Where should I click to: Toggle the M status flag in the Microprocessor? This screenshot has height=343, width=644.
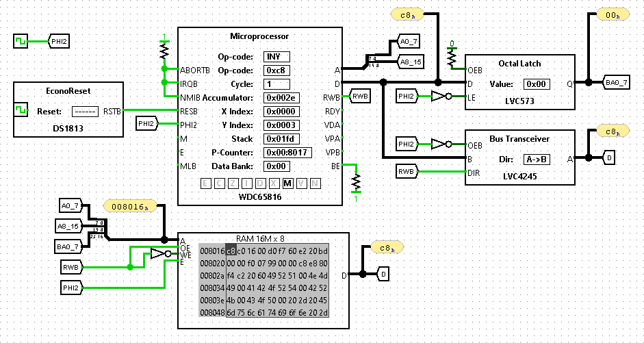287,183
